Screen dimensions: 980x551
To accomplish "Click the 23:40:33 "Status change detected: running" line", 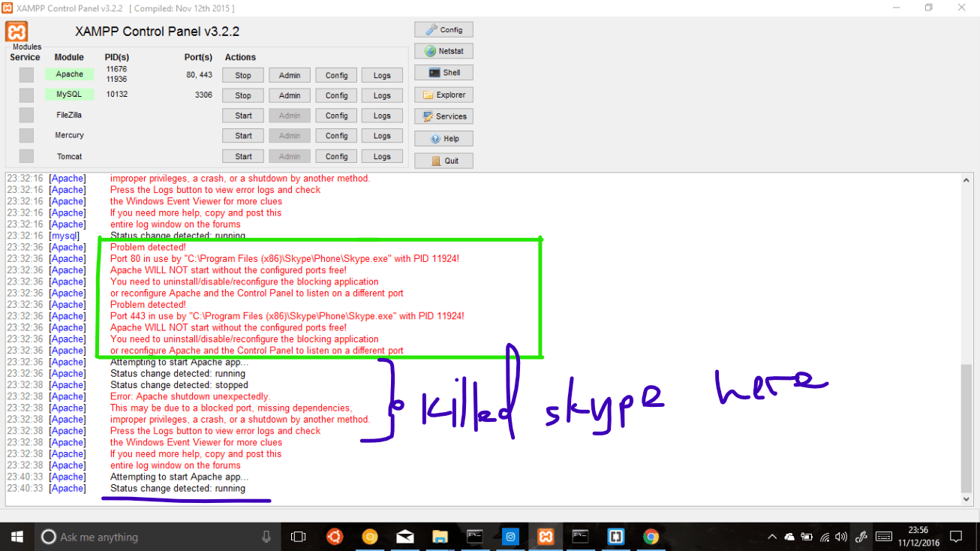I will tap(178, 488).
